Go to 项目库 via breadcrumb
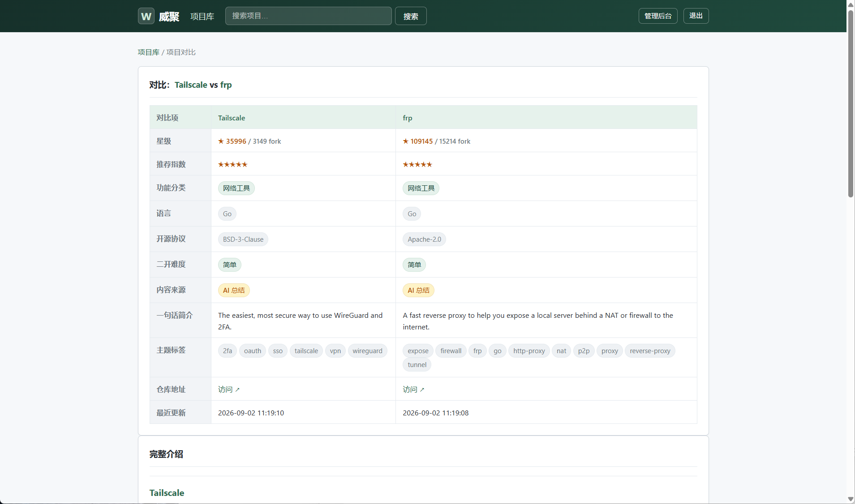The image size is (855, 504). (x=149, y=52)
